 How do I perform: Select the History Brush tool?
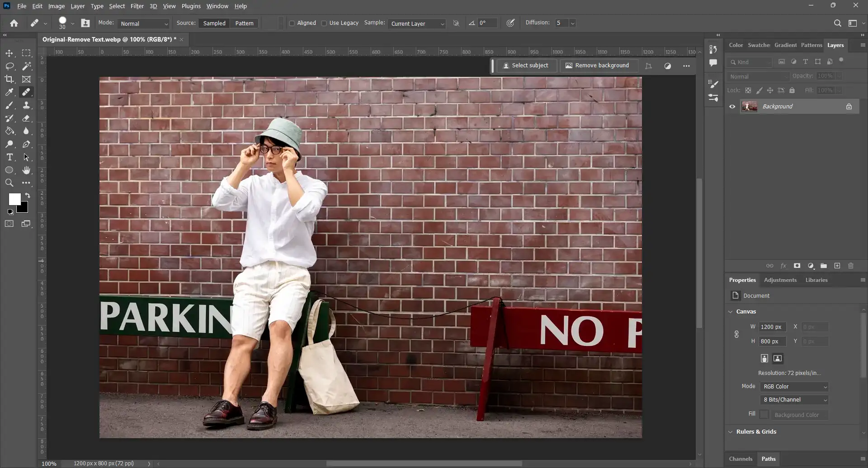click(9, 118)
